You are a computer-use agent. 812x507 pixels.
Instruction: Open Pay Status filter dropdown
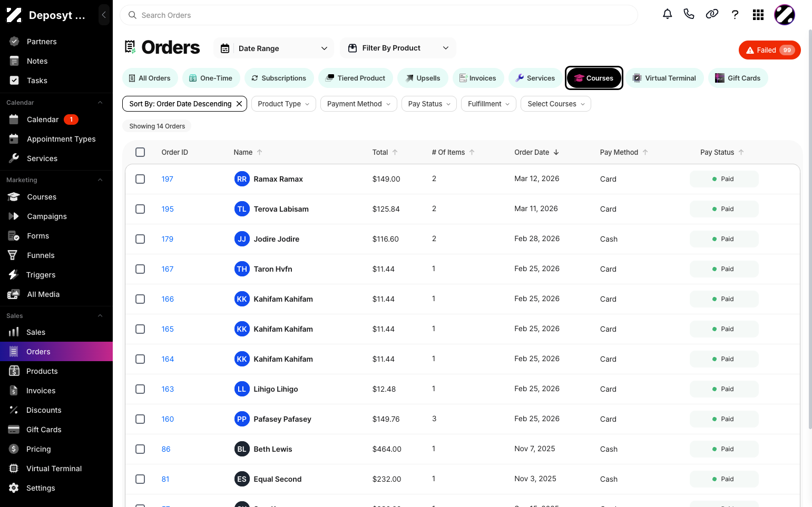(x=429, y=104)
